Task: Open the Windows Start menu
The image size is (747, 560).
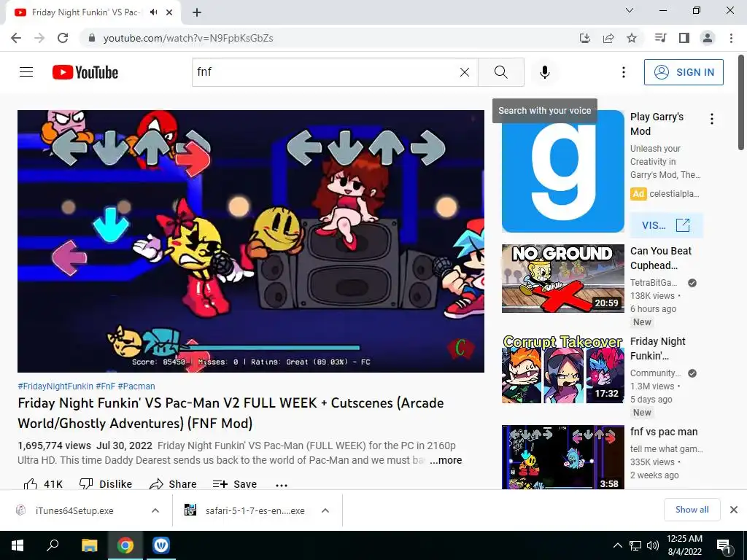Action: (x=18, y=545)
